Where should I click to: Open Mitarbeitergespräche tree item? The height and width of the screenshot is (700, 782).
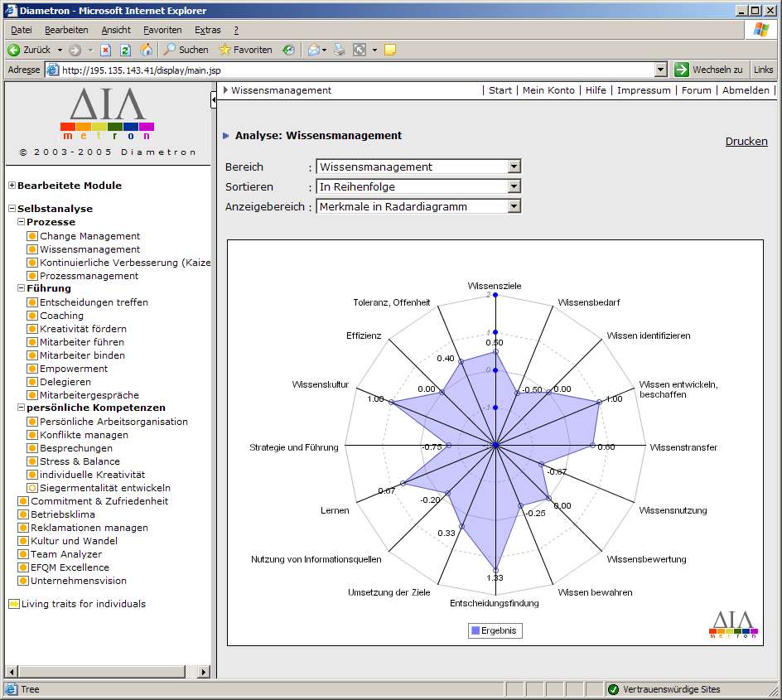pyautogui.click(x=89, y=395)
